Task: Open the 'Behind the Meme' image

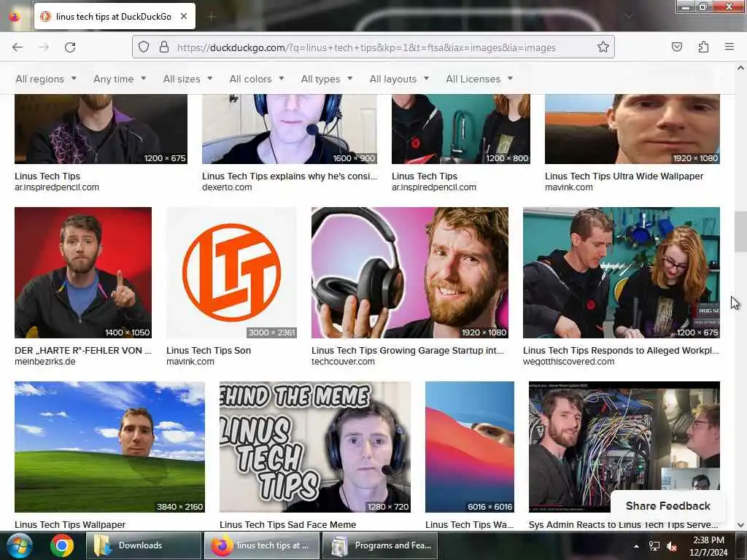Action: (315, 447)
